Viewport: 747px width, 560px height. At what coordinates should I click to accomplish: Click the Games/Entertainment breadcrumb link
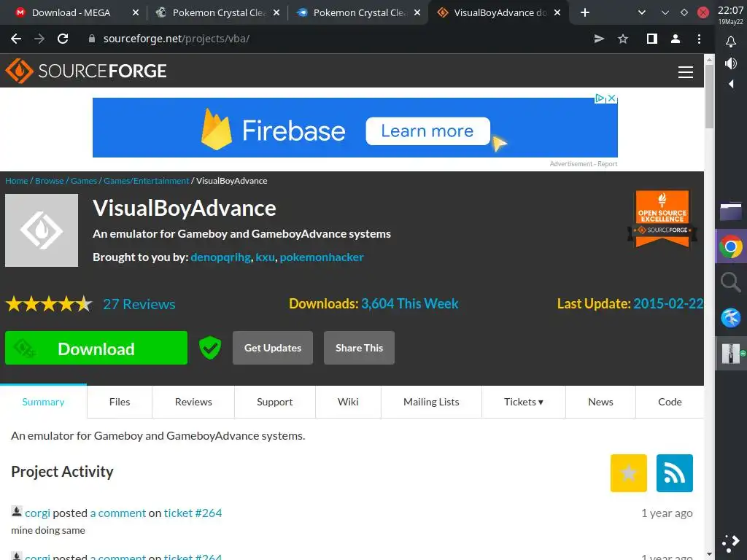146,181
